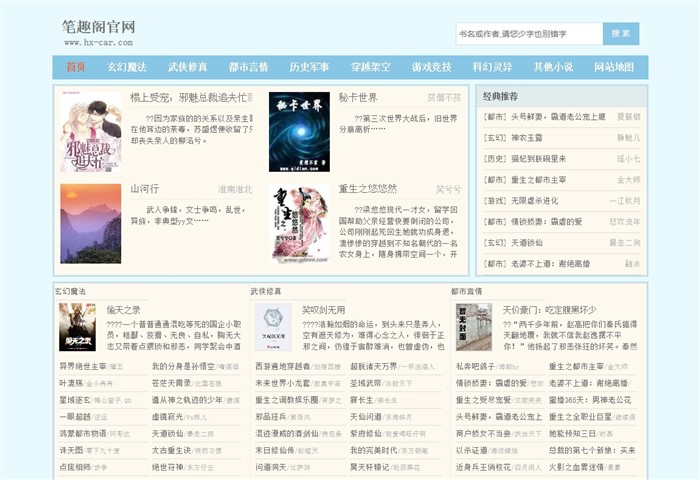Open the 游戏竞技 nav tab
Viewport: 700px width, 480px height.
click(x=431, y=67)
